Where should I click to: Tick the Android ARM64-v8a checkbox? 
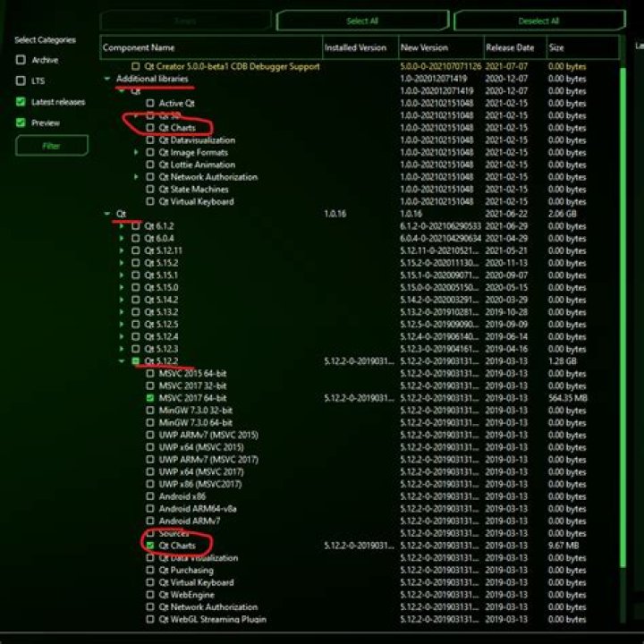coord(150,509)
